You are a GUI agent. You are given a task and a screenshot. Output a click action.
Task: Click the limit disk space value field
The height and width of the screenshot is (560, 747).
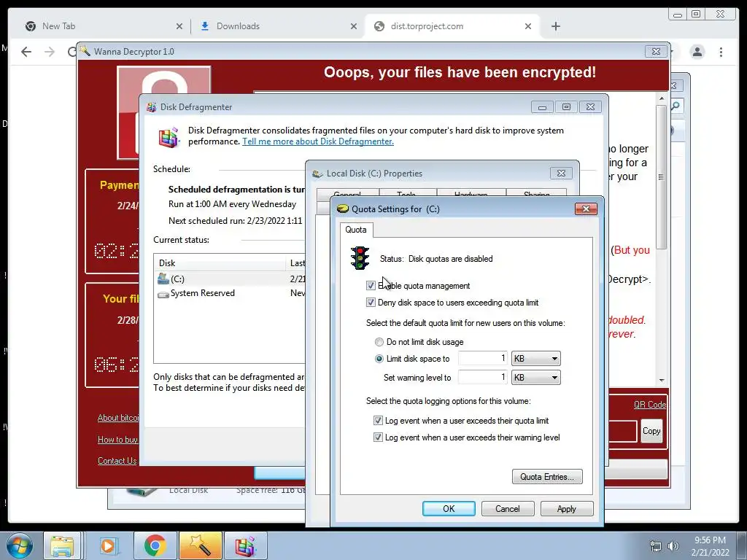[483, 359]
